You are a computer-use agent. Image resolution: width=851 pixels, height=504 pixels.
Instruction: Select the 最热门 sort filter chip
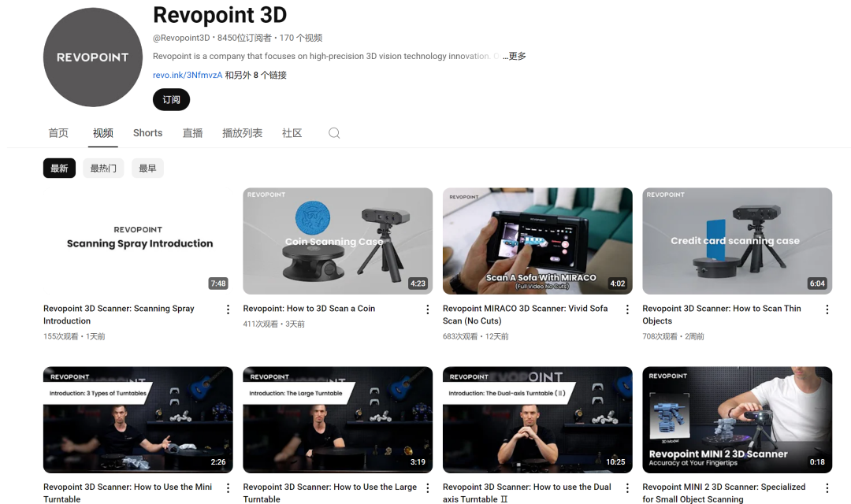click(103, 168)
